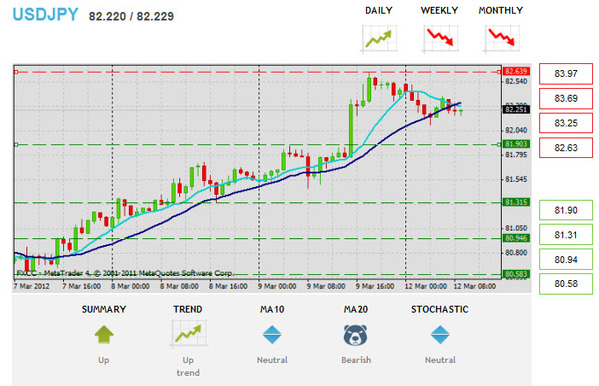Viewport: 599px width, 386px height.
Task: Click the Trend up-trend chart icon
Action: (188, 334)
